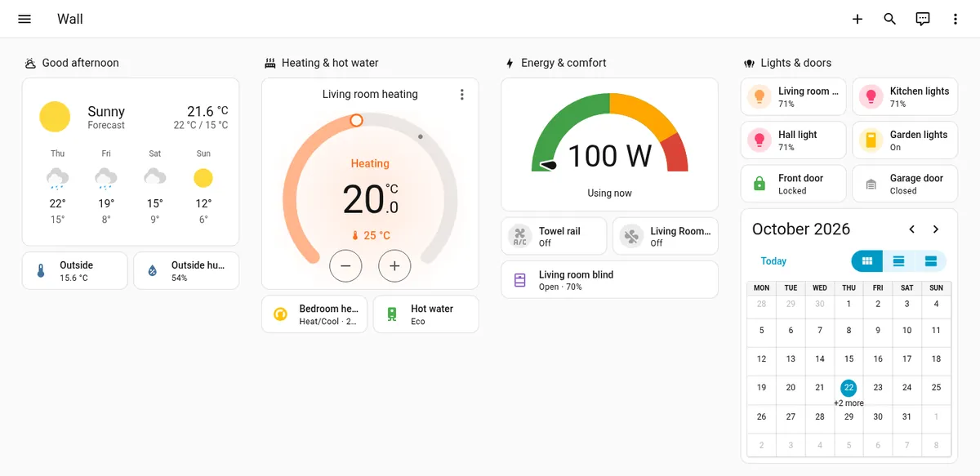Click the 'Sunny' forecast label

tap(106, 111)
